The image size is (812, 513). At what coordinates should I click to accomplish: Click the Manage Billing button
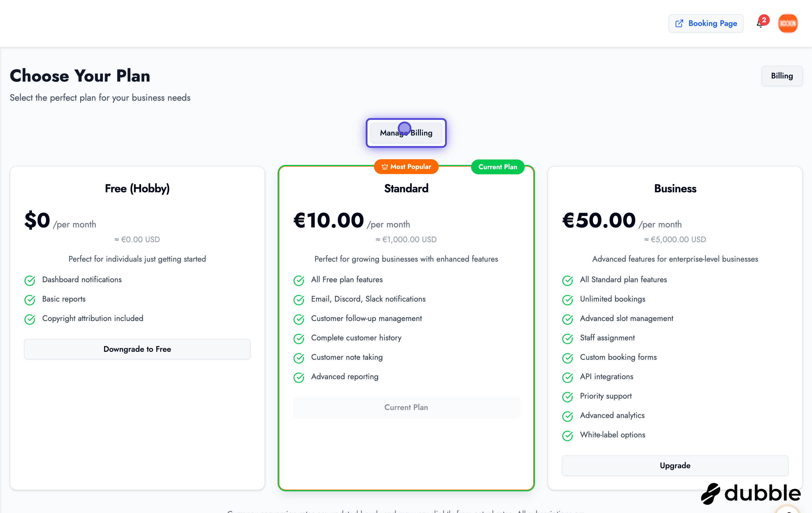(x=406, y=133)
